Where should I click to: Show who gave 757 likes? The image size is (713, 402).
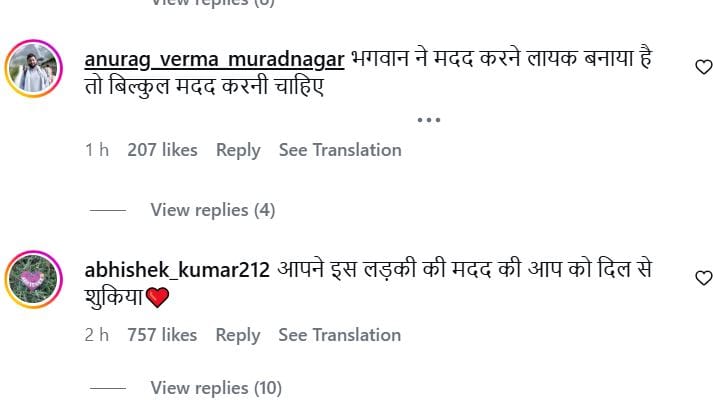pyautogui.click(x=162, y=335)
